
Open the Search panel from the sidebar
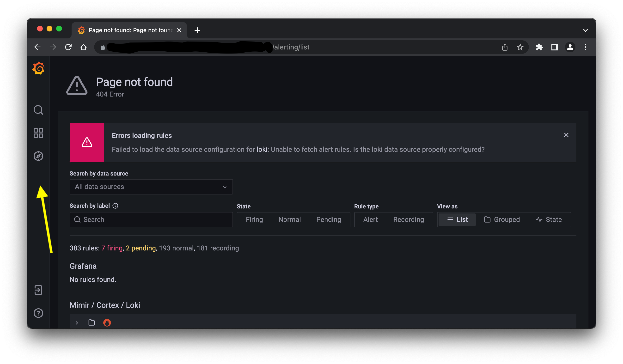(x=38, y=110)
